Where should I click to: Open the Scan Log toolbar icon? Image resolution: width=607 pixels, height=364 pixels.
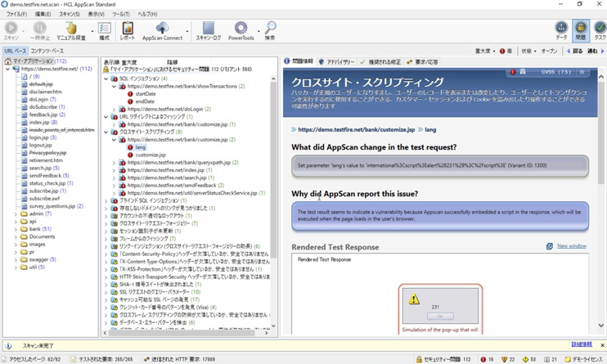[x=209, y=28]
